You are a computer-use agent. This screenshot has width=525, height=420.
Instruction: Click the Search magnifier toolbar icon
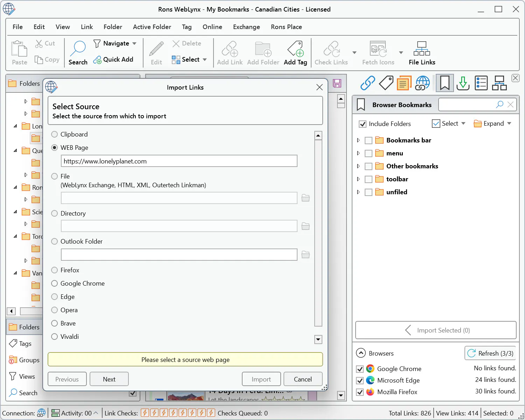pos(78,49)
